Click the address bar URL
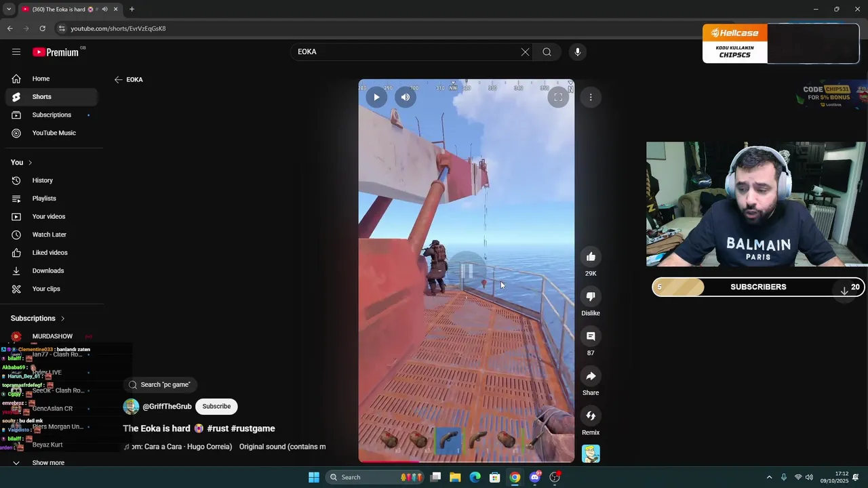 coord(118,28)
